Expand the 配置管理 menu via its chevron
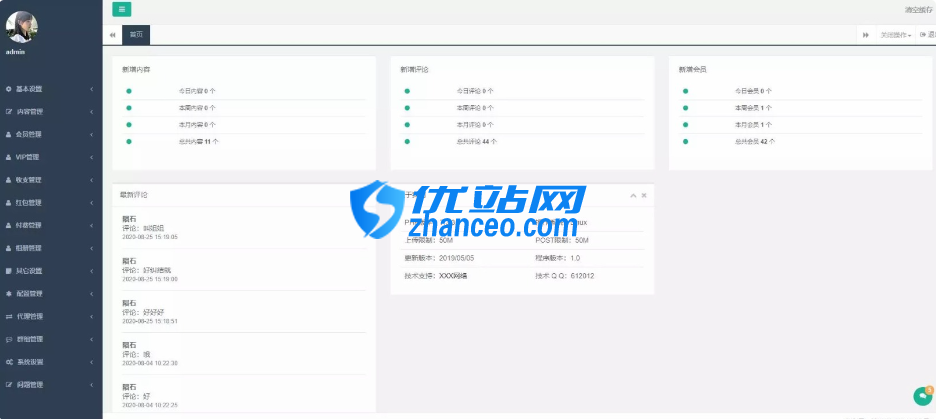This screenshot has width=939, height=419. click(92, 294)
